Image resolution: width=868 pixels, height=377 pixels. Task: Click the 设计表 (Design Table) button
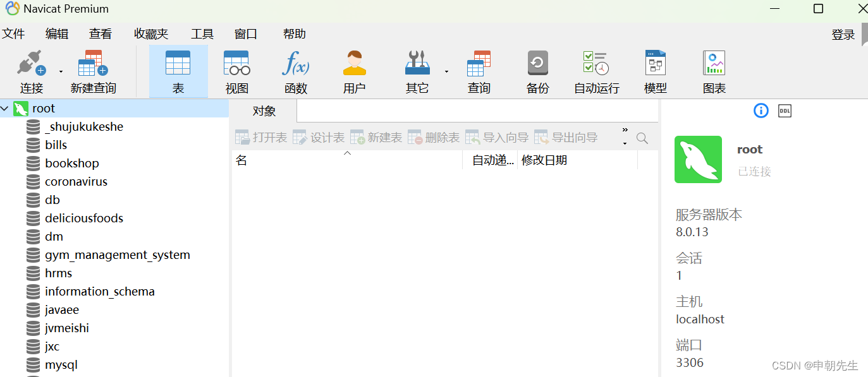(x=319, y=138)
